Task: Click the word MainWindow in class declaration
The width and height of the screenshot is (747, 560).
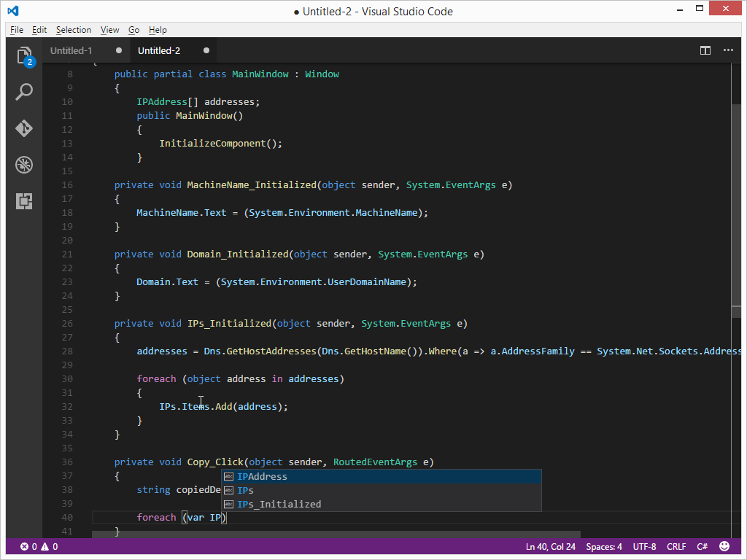Action: (x=260, y=74)
